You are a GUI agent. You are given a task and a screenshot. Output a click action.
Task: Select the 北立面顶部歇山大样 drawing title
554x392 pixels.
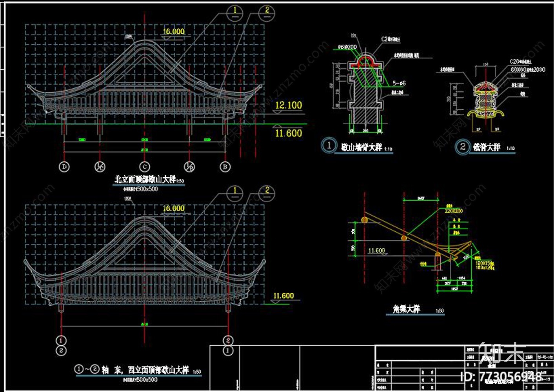(145, 179)
